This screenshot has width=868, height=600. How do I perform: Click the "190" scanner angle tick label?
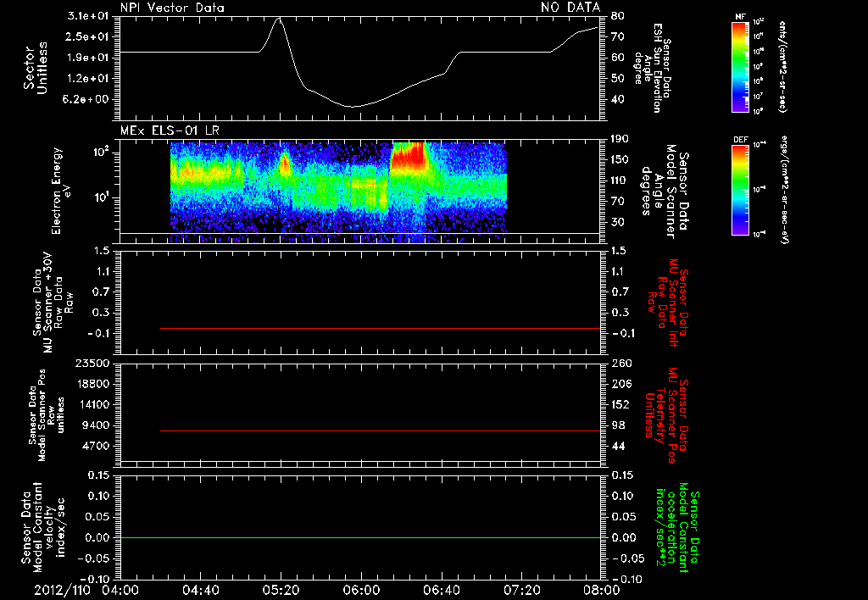click(620, 139)
